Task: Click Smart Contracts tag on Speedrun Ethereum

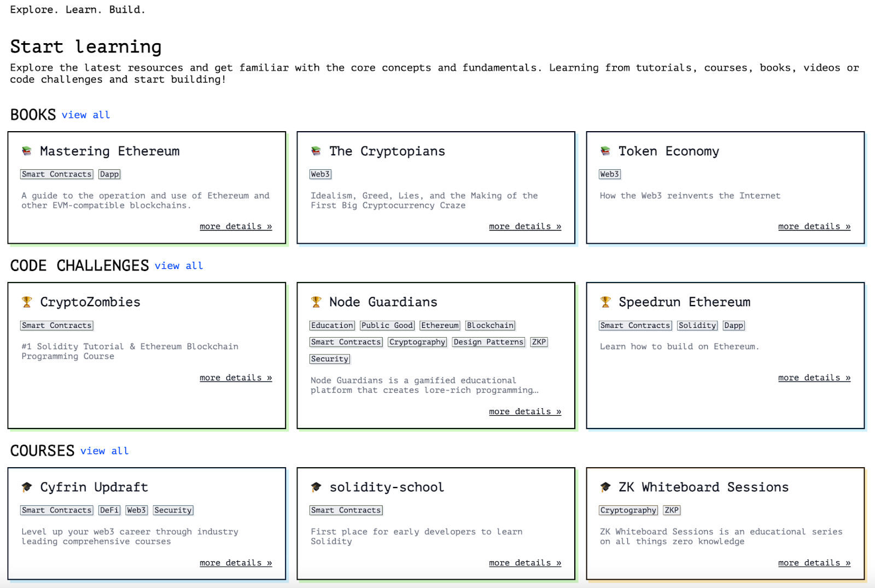Action: coord(635,326)
